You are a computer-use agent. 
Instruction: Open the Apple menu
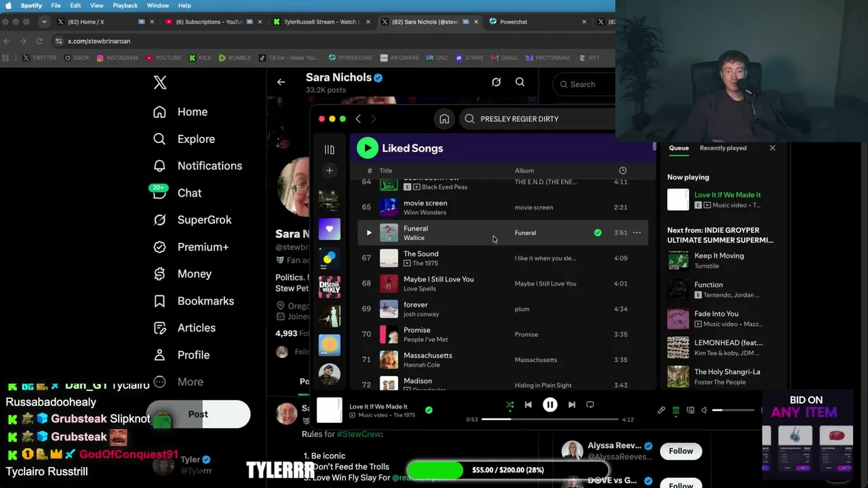8,5
